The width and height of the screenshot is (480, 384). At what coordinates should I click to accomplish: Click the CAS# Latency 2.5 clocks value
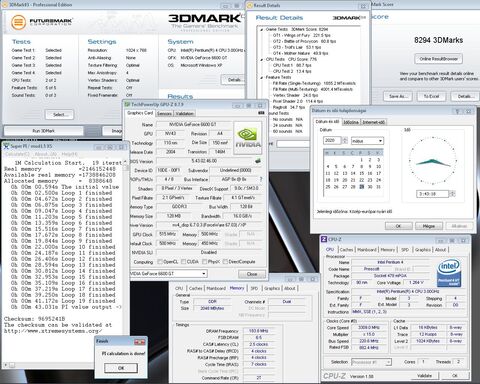(x=259, y=344)
